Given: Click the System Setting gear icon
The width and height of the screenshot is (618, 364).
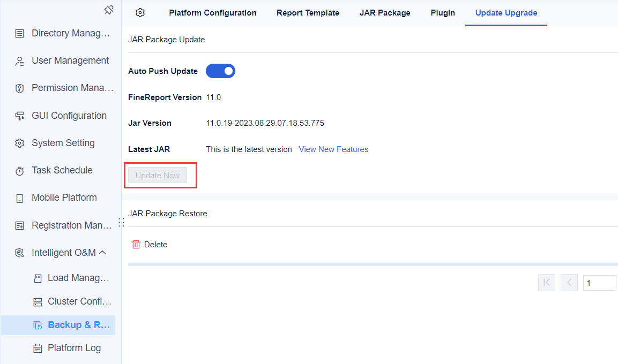Looking at the screenshot, I should [19, 143].
